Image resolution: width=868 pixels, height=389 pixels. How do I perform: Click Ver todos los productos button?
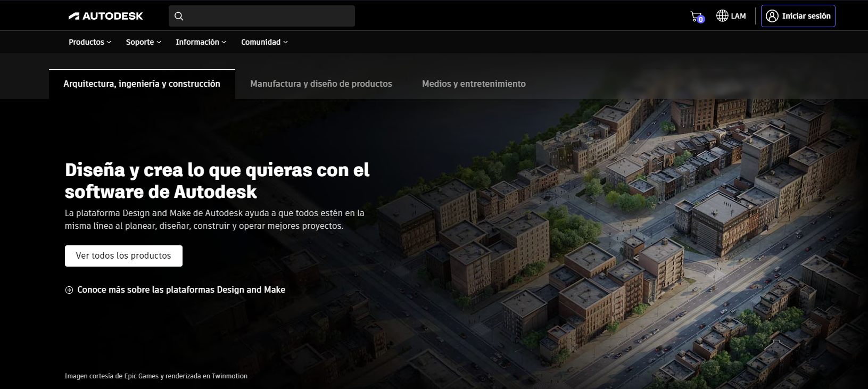(x=123, y=256)
